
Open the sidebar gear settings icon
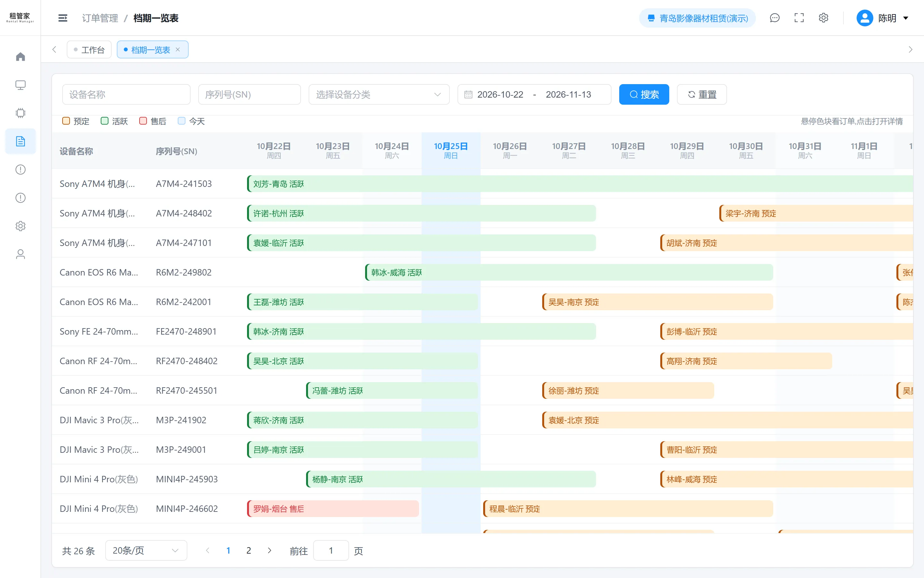[20, 226]
